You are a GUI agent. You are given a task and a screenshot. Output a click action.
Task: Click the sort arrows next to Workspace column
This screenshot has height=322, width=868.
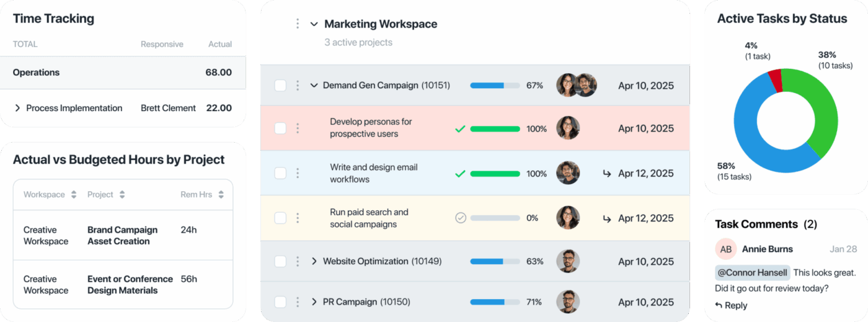click(x=74, y=195)
